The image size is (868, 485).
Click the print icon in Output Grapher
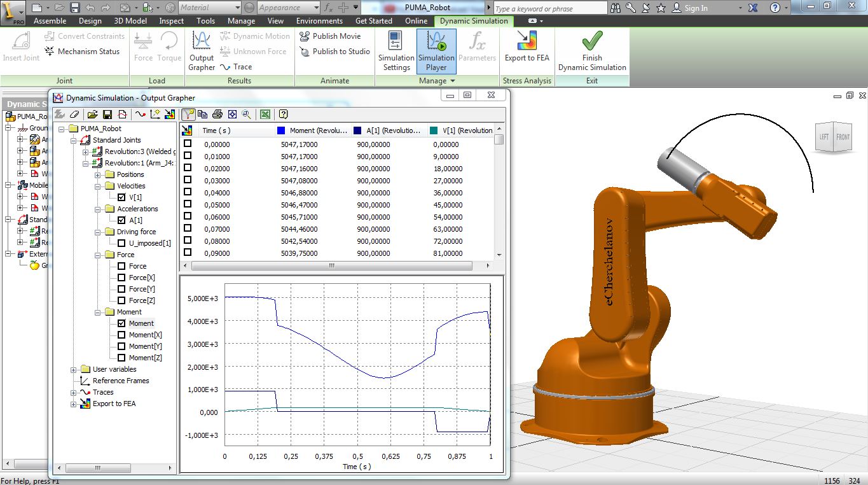tap(217, 115)
